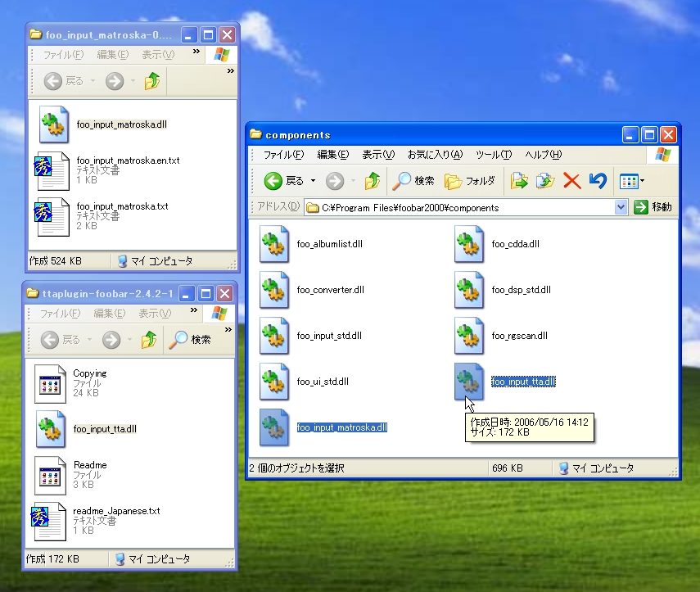Select foo_albumlist.dll icon in components
Screen dimensions: 700x592
[274, 244]
